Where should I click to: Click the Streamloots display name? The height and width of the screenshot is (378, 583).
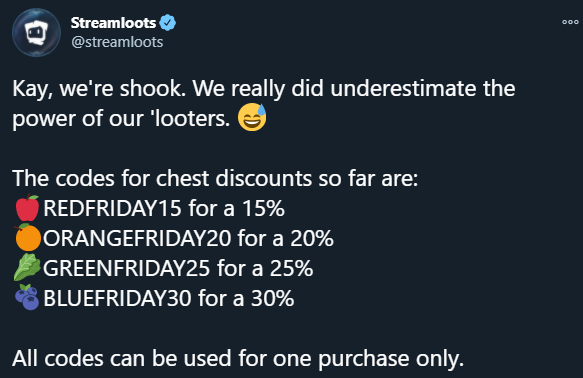click(x=113, y=23)
